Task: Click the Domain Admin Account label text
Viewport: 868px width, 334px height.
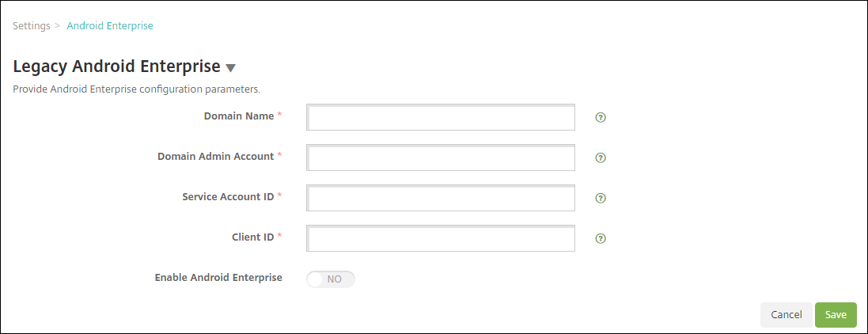Action: [215, 156]
